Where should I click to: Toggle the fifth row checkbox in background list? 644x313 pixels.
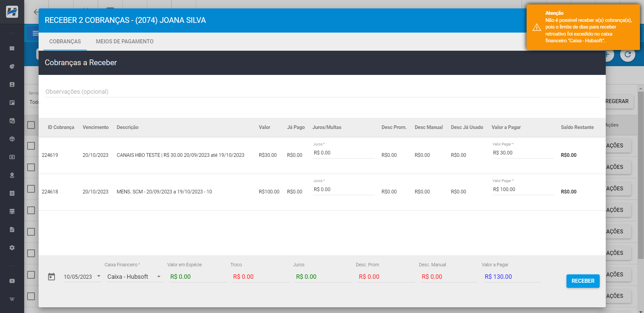[31, 232]
